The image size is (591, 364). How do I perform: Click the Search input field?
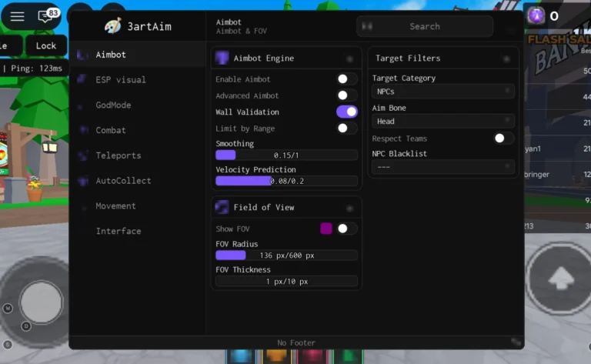coord(425,26)
